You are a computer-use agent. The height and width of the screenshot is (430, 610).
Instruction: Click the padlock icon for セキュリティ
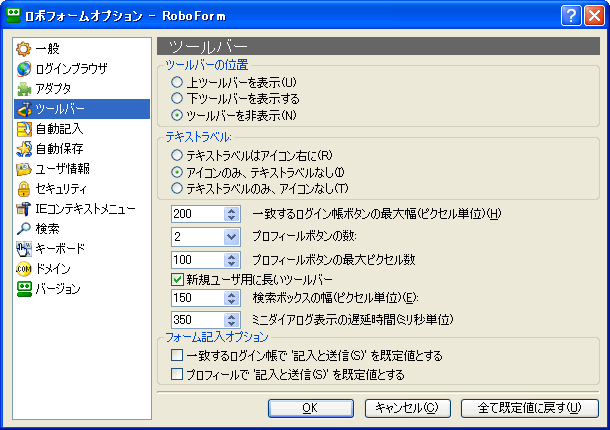[23, 189]
